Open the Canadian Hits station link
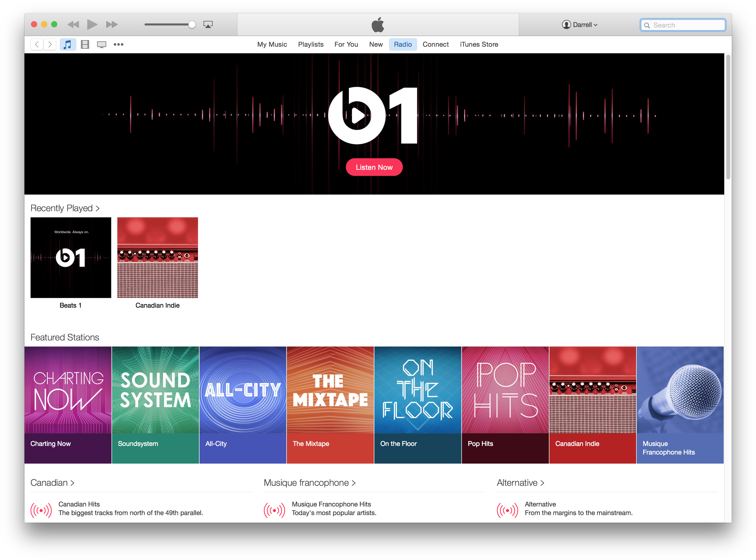The image size is (756, 560). pos(79,504)
